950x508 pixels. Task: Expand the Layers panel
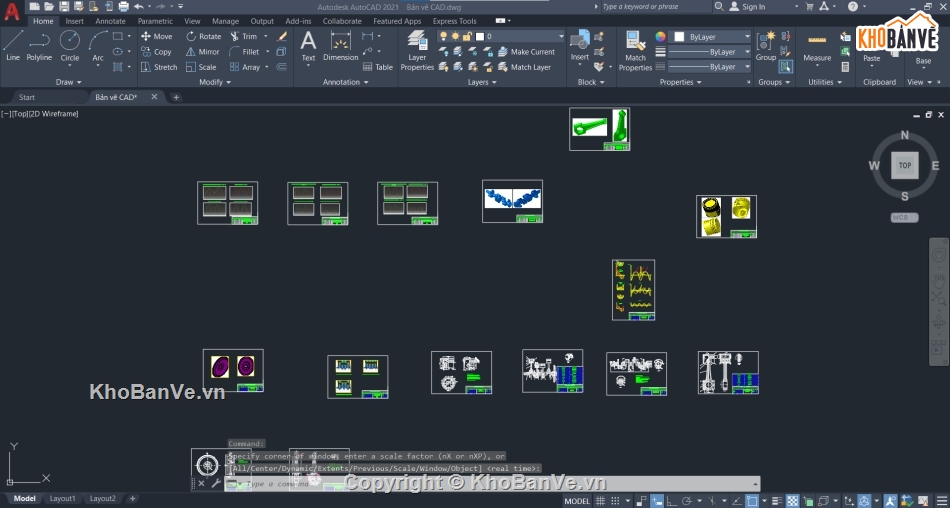coord(482,82)
